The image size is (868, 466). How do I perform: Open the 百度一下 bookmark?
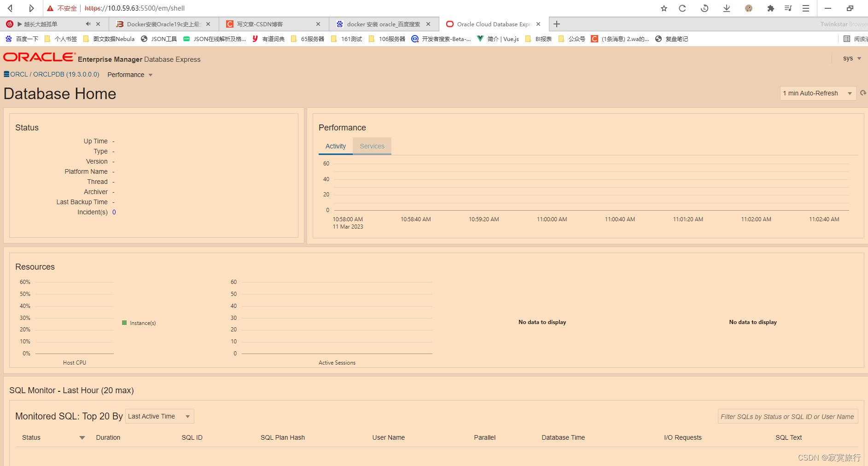22,39
